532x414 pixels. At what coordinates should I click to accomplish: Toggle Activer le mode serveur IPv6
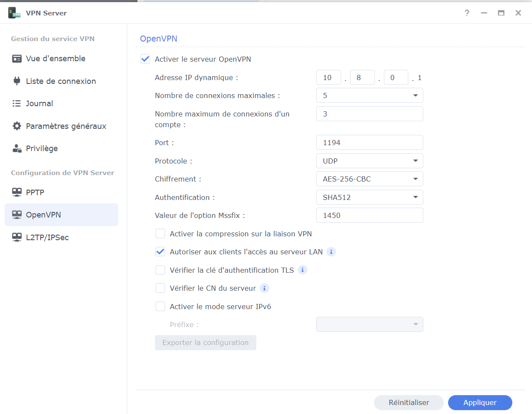[160, 307]
